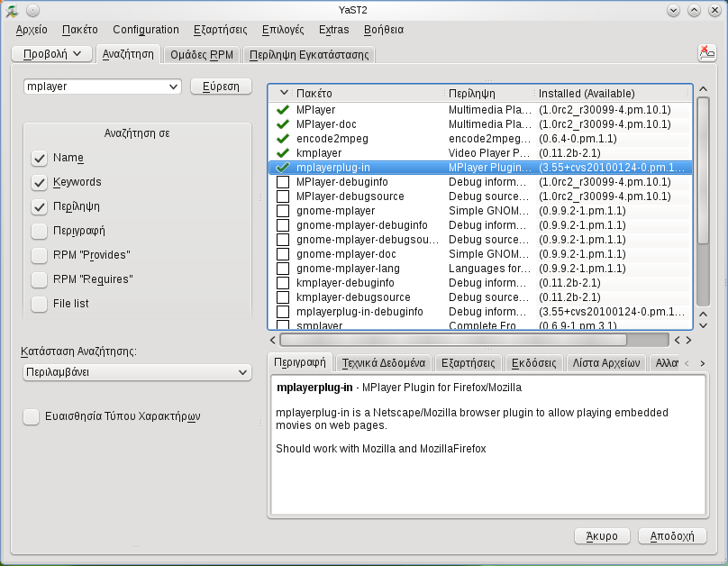This screenshot has height=566, width=728.
Task: Click the clear-filter icon at top right
Action: (x=706, y=53)
